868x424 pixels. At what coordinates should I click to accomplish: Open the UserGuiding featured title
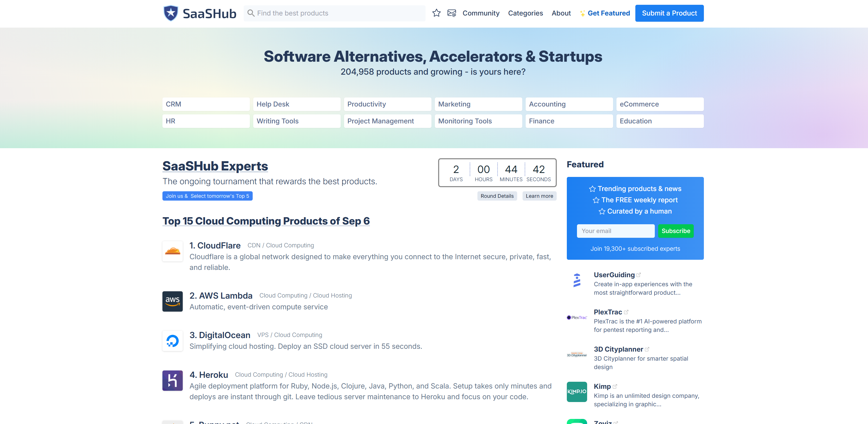(x=614, y=275)
